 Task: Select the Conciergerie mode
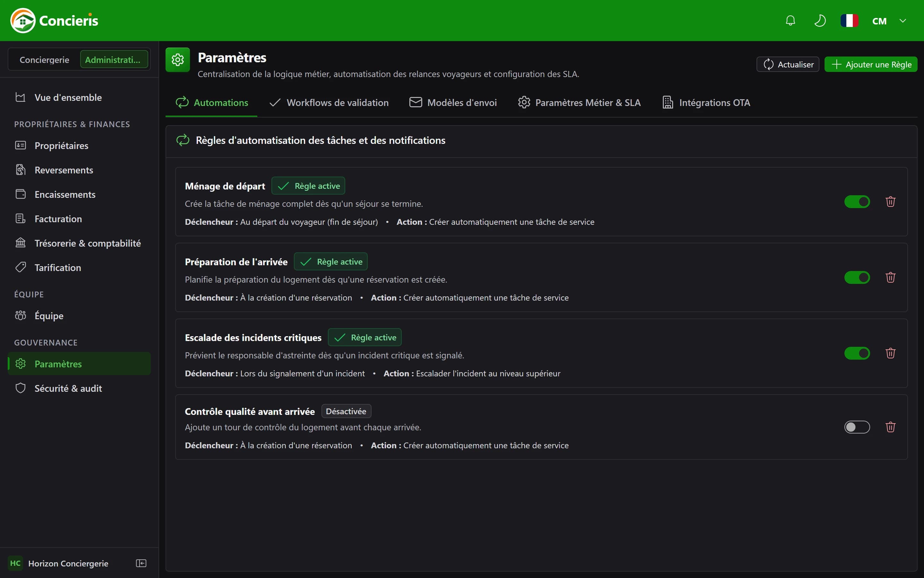[44, 60]
